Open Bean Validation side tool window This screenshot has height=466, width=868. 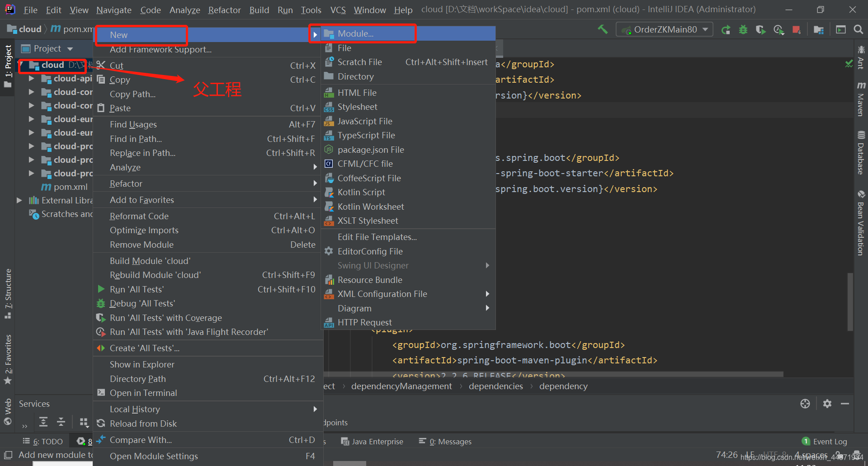point(861,223)
